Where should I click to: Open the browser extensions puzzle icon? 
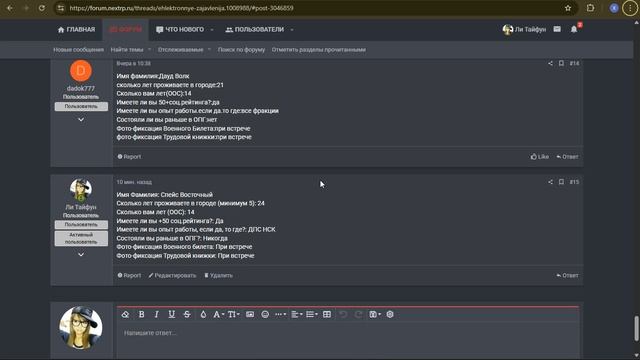coord(591,8)
